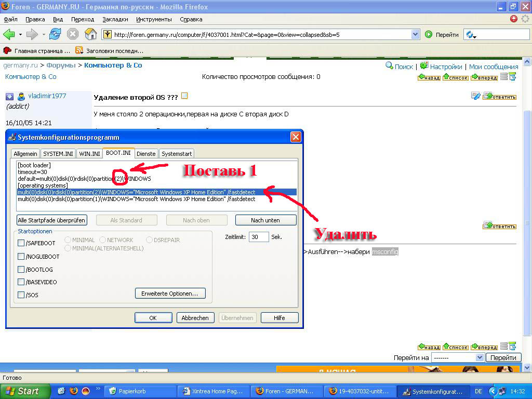
Task: Switch to the Systemstart tab
Action: (177, 154)
